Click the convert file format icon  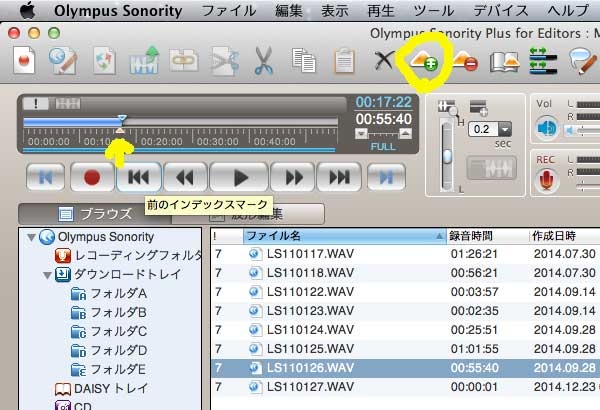104,60
